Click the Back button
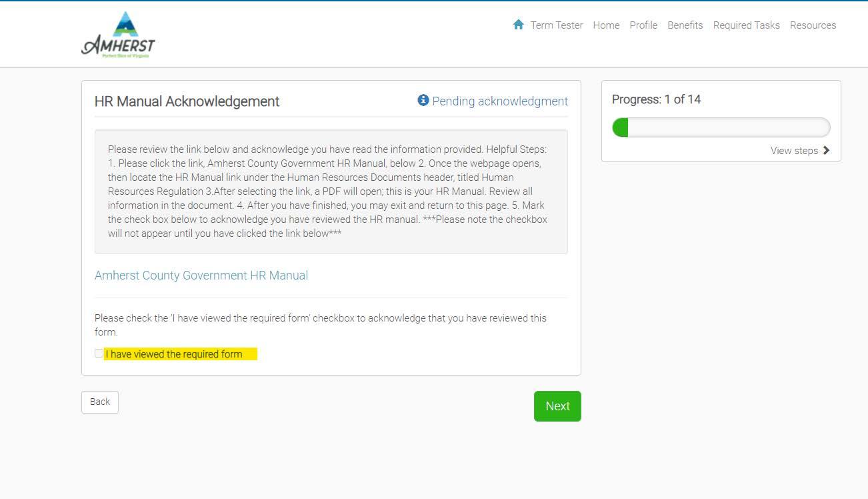The width and height of the screenshot is (868, 499). pos(100,402)
